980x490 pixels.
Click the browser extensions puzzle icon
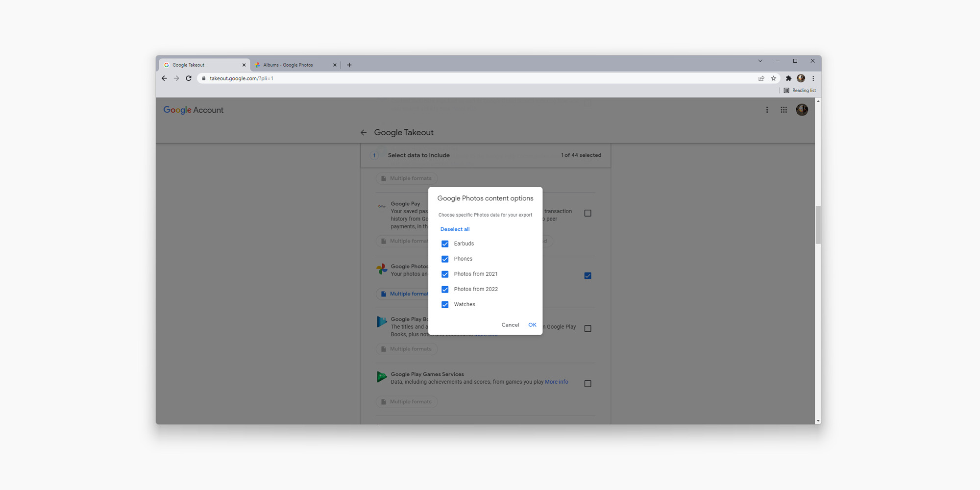point(788,78)
